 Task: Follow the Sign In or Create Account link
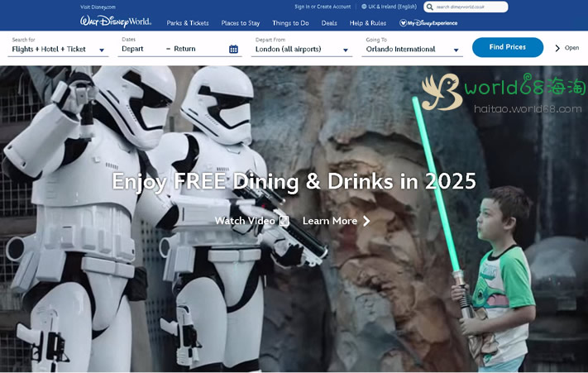[323, 7]
